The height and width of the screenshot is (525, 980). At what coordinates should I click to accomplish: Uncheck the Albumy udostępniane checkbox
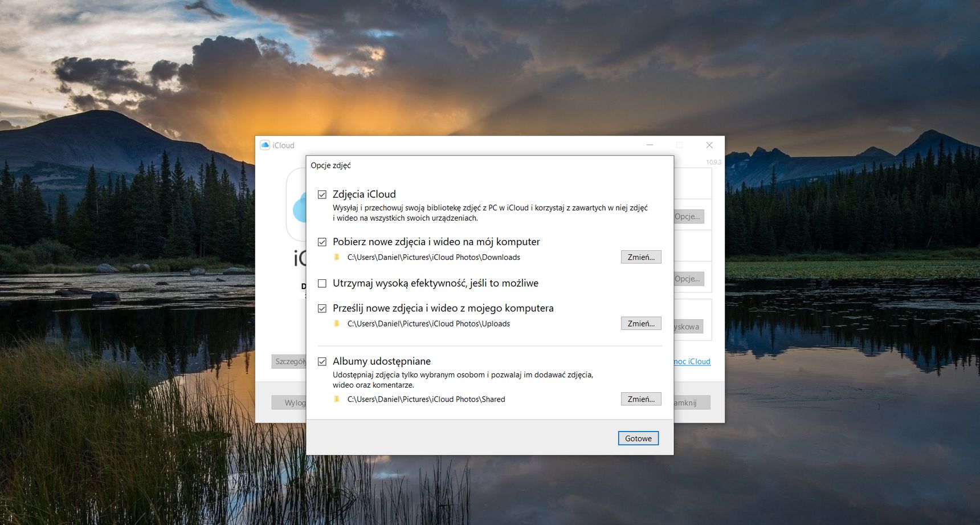(x=322, y=361)
